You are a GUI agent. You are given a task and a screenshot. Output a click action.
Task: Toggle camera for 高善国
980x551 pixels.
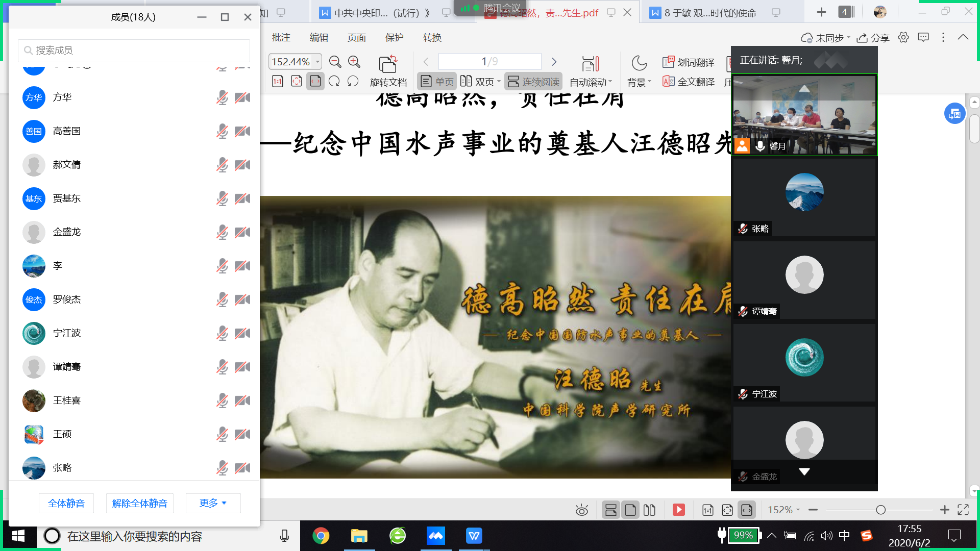[242, 131]
